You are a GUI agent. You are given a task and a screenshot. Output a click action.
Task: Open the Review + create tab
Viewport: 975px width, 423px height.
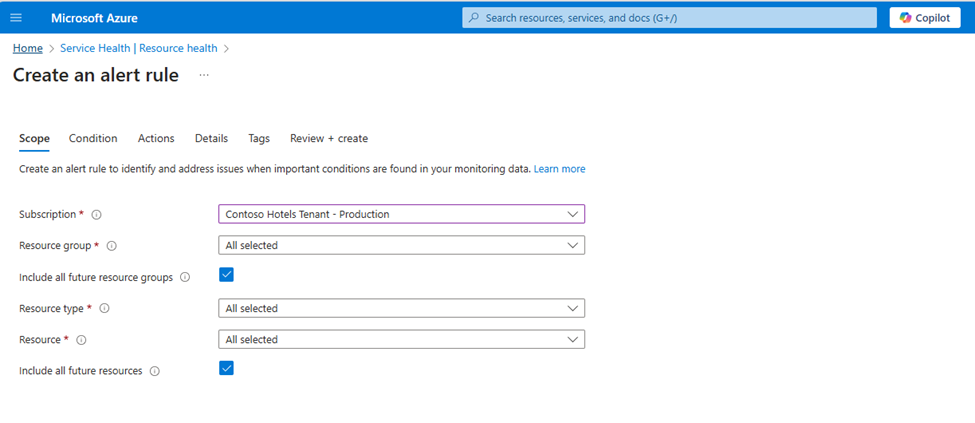[x=329, y=138]
